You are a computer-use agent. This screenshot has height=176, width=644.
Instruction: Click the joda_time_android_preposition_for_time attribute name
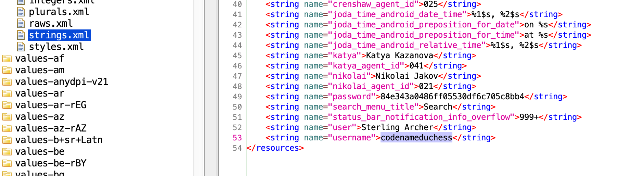(x=424, y=35)
